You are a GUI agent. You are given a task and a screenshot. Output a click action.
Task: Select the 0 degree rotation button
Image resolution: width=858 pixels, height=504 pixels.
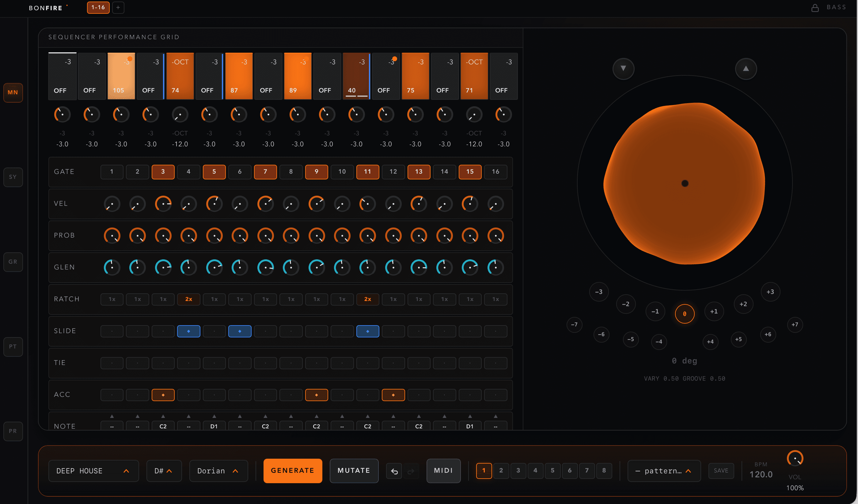click(x=684, y=314)
